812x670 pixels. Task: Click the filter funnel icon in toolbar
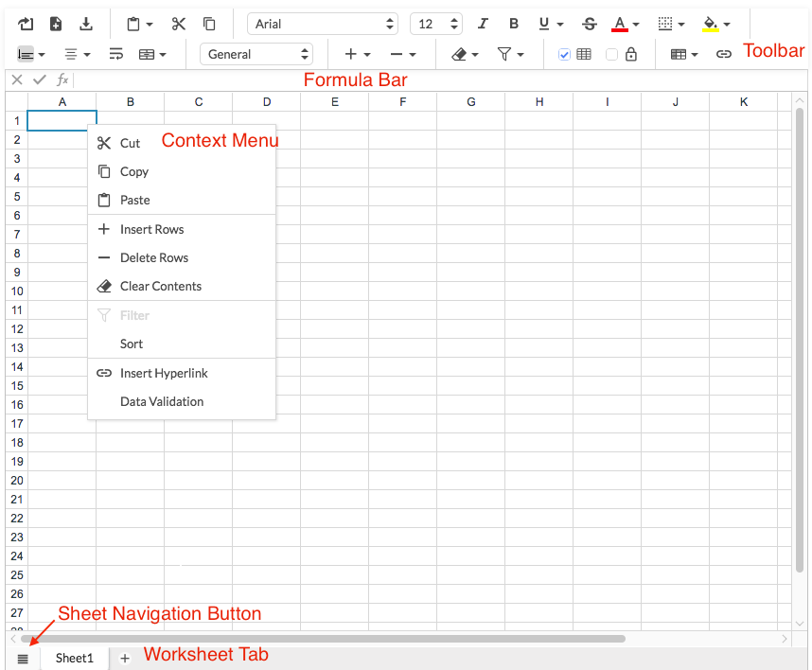(503, 54)
